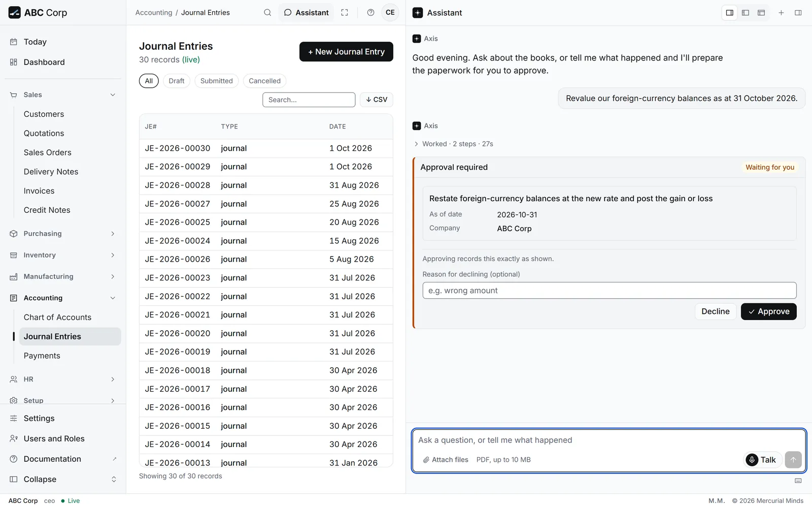Open Chart of Accounts in sidebar
Viewport: 812px width, 508px height.
click(57, 317)
